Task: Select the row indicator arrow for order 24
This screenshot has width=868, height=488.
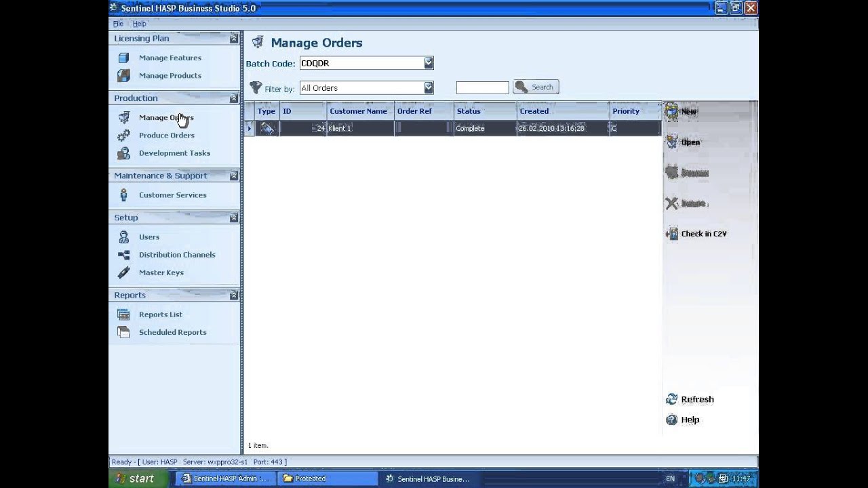Action: (x=250, y=128)
